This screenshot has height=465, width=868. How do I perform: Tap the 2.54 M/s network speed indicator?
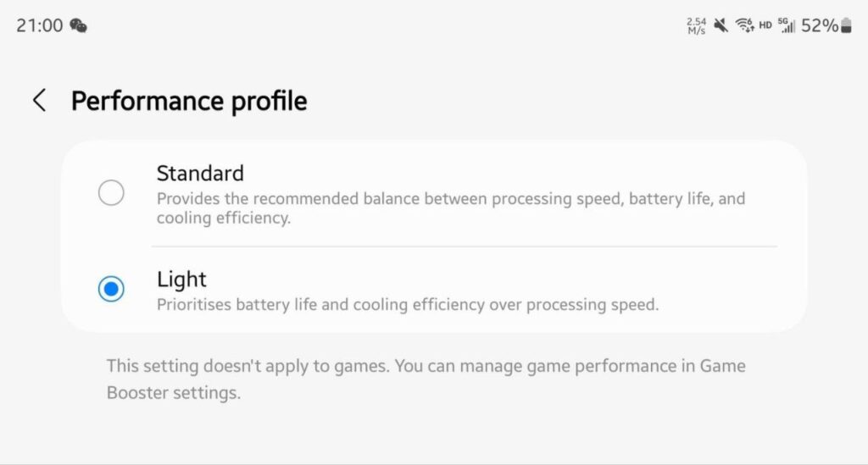click(x=696, y=25)
